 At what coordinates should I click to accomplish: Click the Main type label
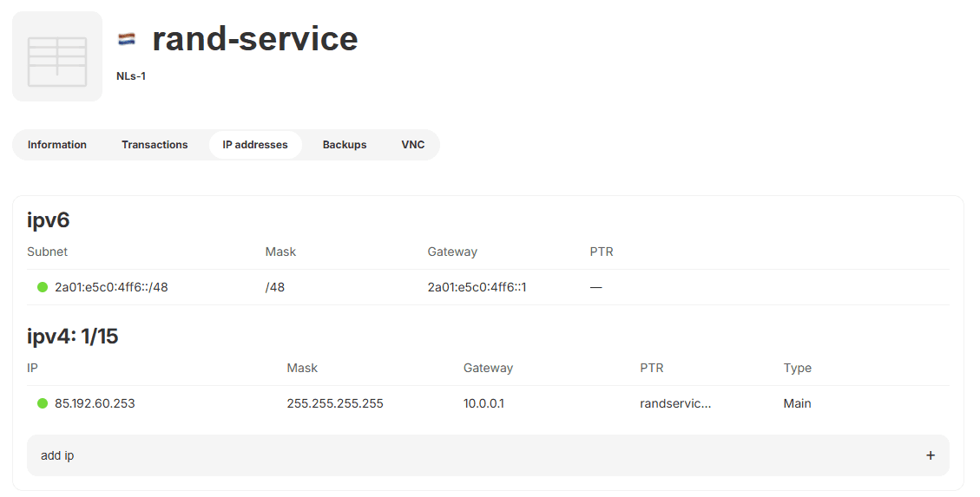pos(797,403)
